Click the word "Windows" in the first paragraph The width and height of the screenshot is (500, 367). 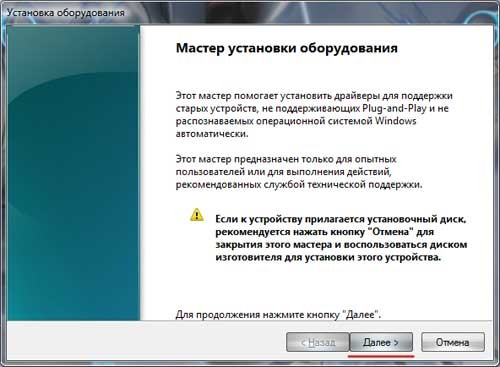click(x=396, y=121)
